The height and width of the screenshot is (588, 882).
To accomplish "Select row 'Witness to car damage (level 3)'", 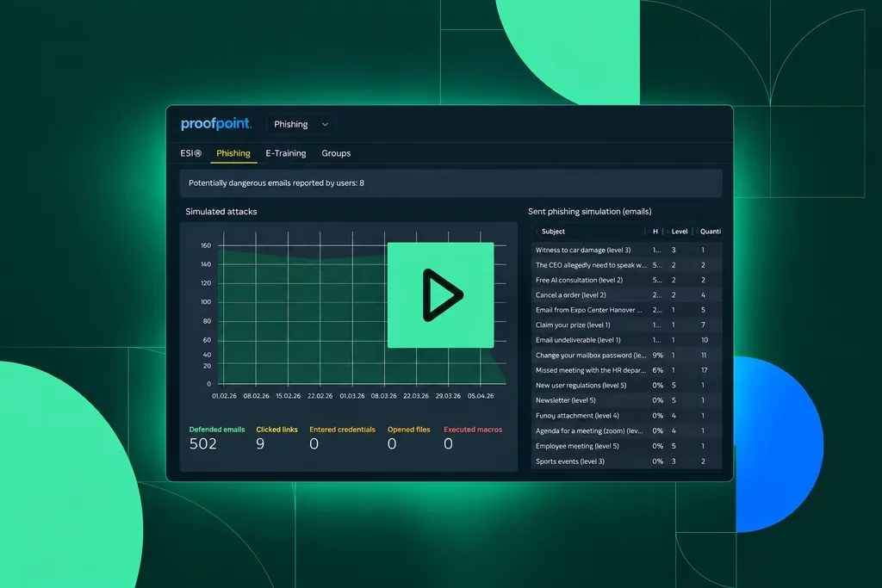I will 627,251.
